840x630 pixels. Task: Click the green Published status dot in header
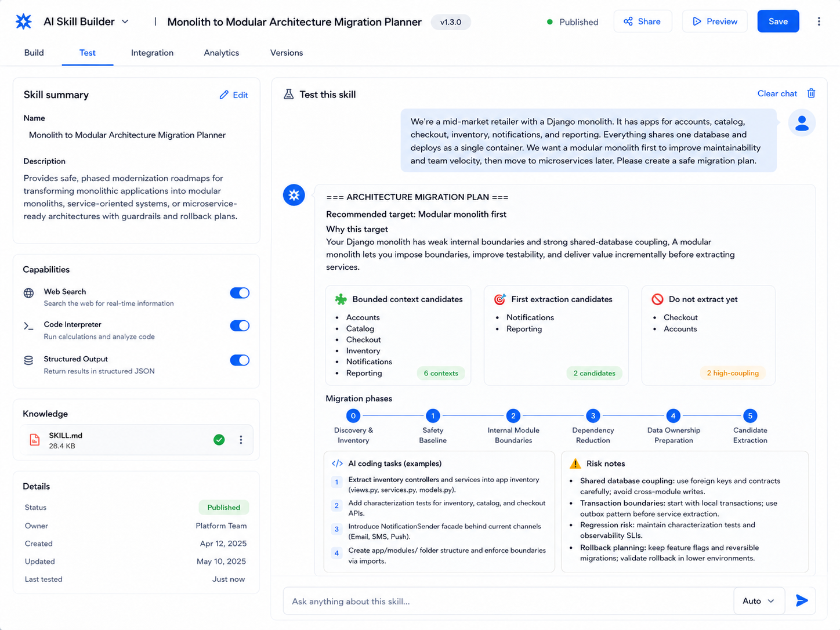click(x=549, y=22)
